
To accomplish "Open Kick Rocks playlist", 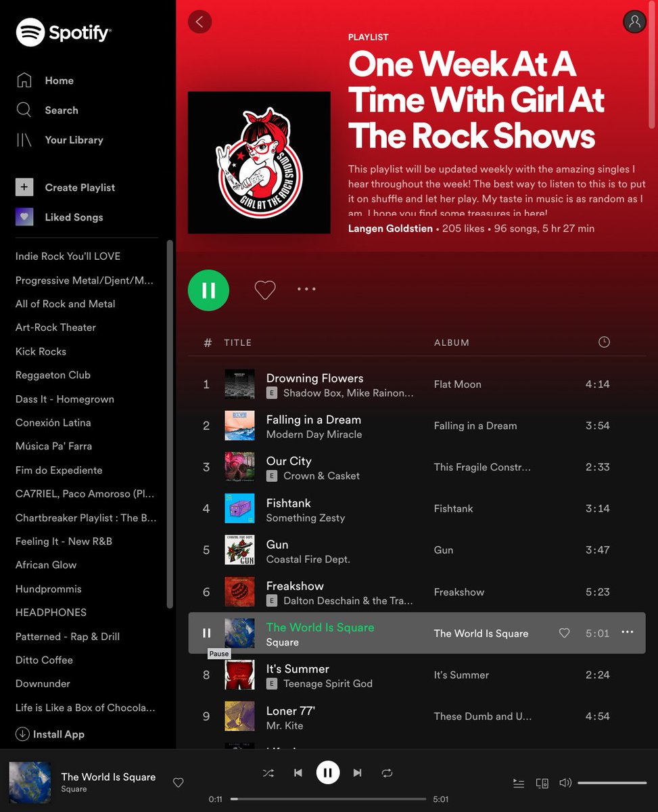I will pyautogui.click(x=41, y=351).
